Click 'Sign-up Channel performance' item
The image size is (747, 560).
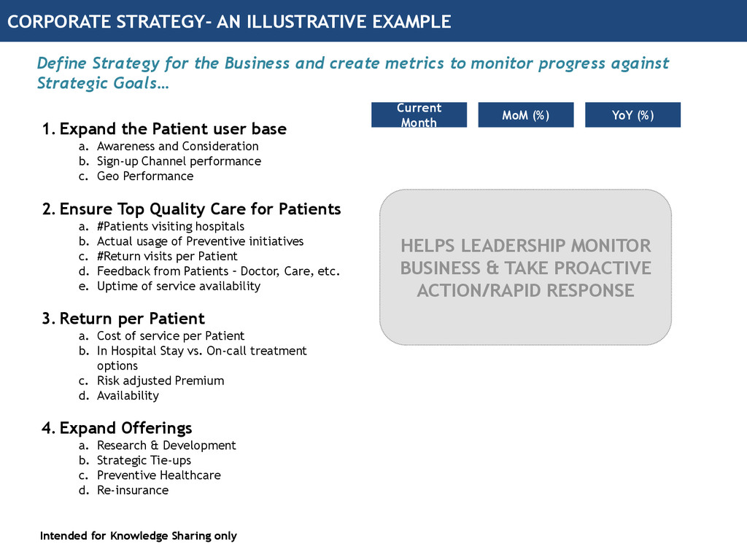[x=179, y=161]
